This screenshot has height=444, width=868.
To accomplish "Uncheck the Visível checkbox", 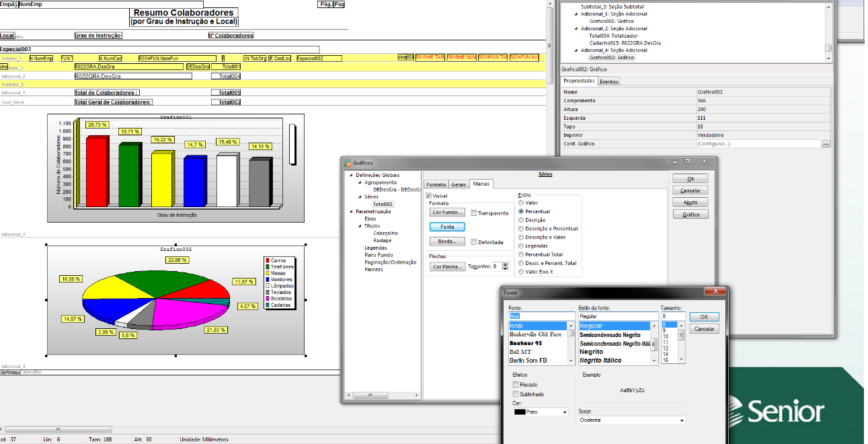I will 429,196.
